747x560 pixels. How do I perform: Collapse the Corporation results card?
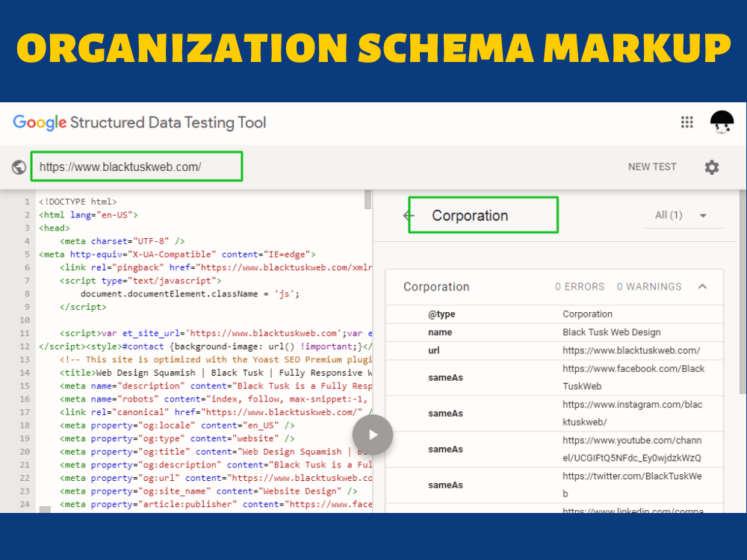click(x=702, y=287)
